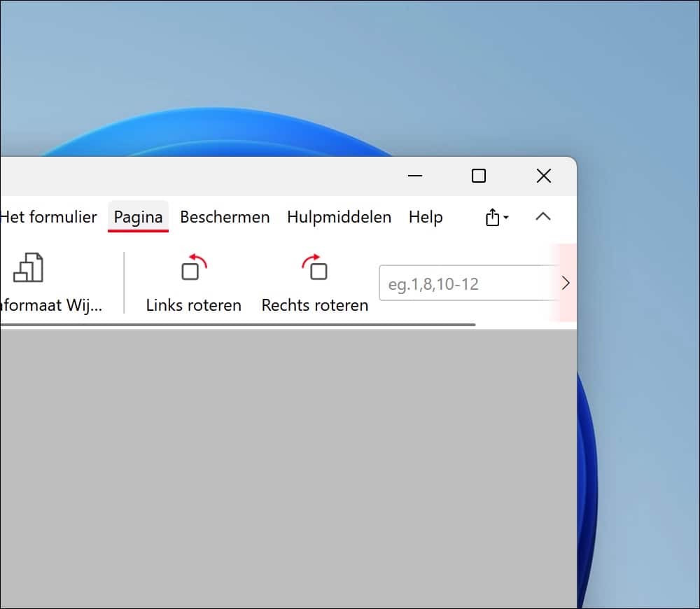
Task: Open the Pagina tab
Action: pos(138,217)
